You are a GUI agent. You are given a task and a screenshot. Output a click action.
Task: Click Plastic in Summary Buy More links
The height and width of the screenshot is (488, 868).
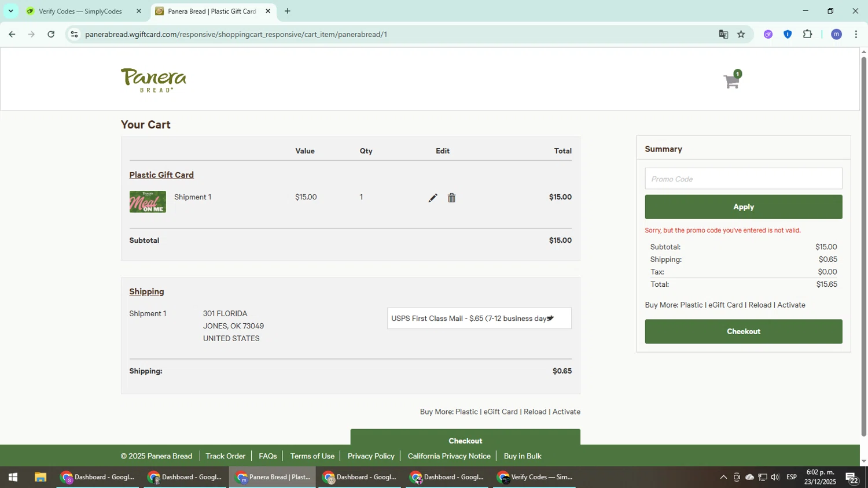[692, 305]
